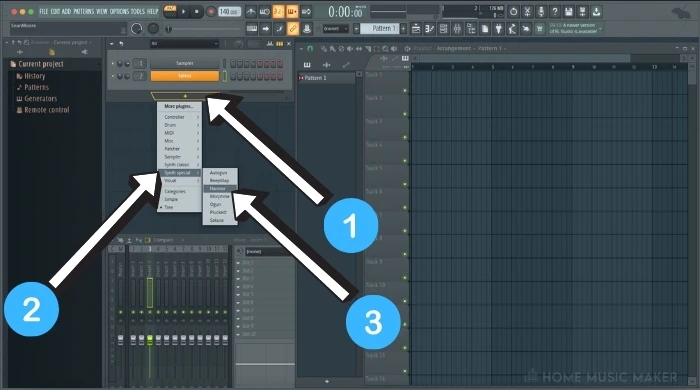The height and width of the screenshot is (390, 700).
Task: Choose More plugins... from the menu
Action: (x=179, y=106)
